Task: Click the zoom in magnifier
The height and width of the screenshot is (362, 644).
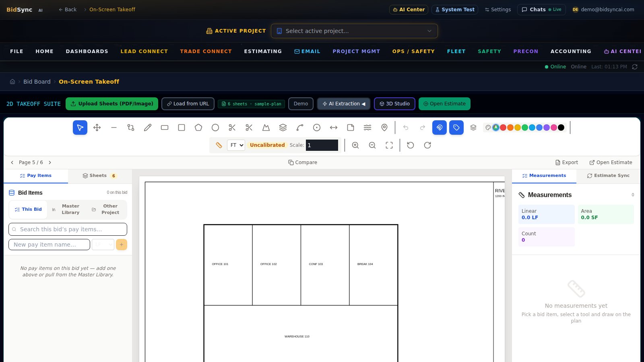Action: pos(355,145)
